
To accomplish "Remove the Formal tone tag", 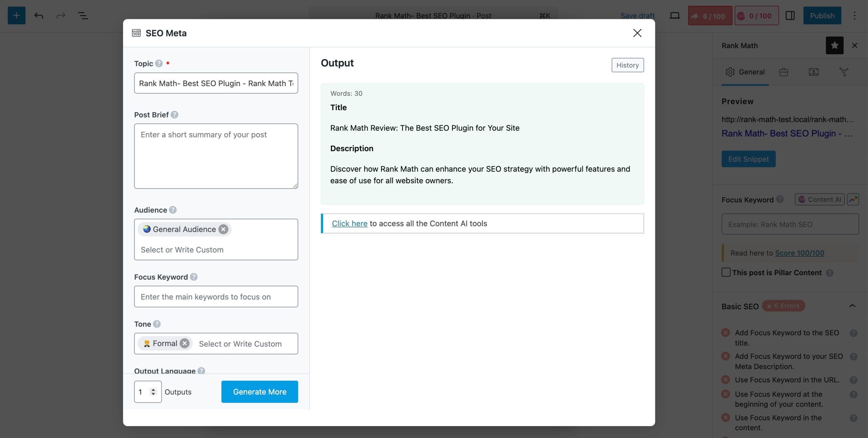I will pyautogui.click(x=184, y=343).
